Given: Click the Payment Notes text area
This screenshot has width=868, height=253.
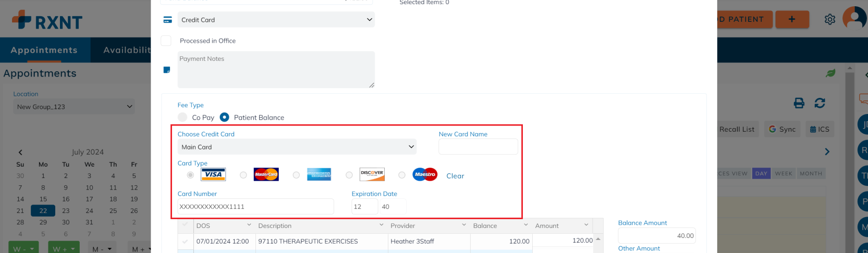Looking at the screenshot, I should point(276,70).
